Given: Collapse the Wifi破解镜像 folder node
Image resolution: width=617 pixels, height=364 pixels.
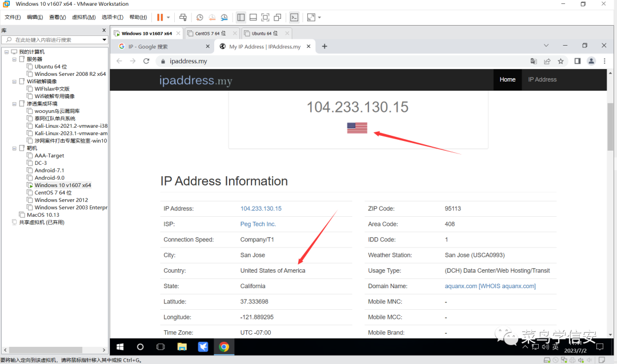Looking at the screenshot, I should 14,82.
